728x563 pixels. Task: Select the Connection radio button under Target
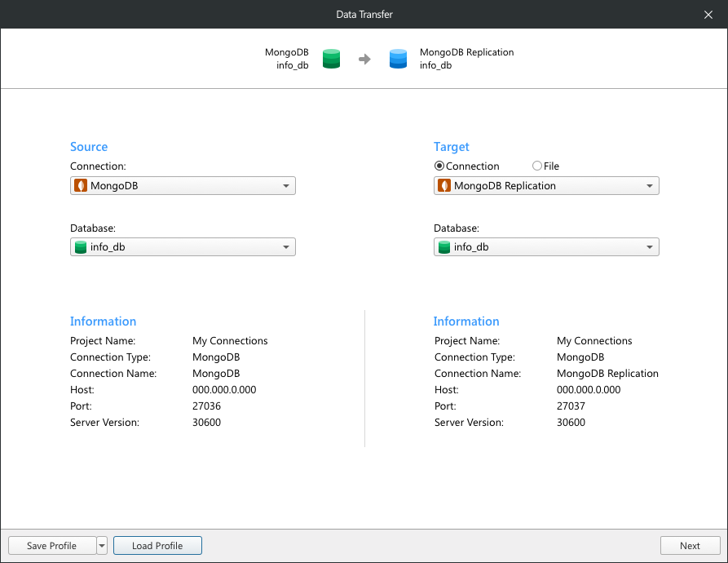(439, 166)
